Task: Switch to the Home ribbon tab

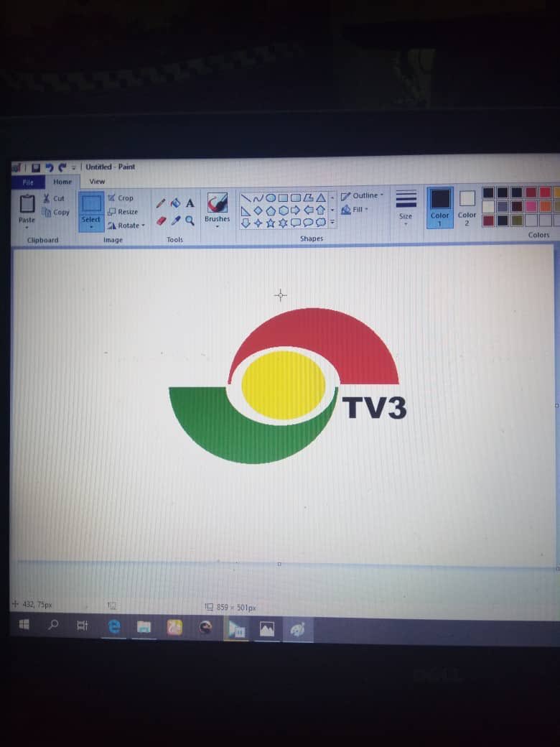Action: (62, 182)
